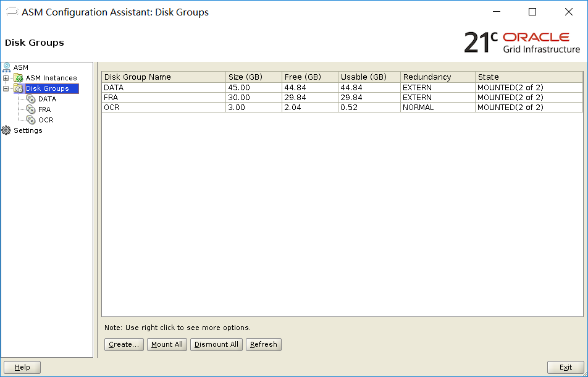The image size is (588, 377).
Task: Select ASM Instances in the tree
Action: click(x=51, y=78)
